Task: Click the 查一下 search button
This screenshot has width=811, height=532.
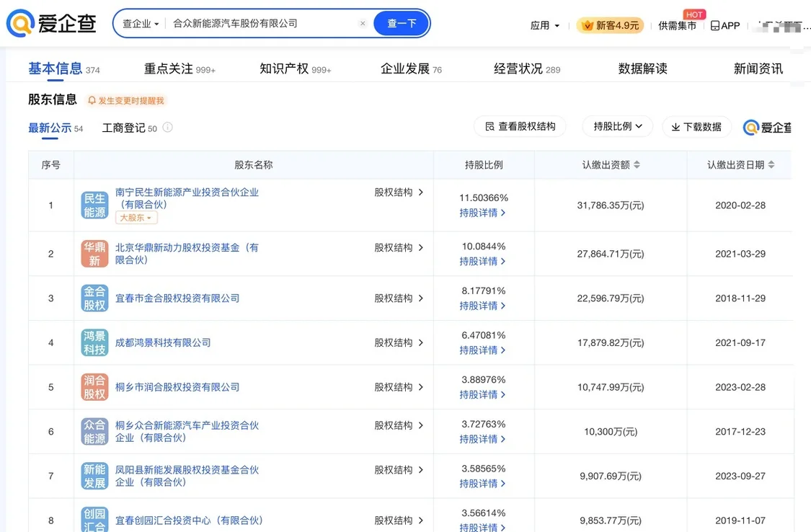Action: (x=401, y=23)
